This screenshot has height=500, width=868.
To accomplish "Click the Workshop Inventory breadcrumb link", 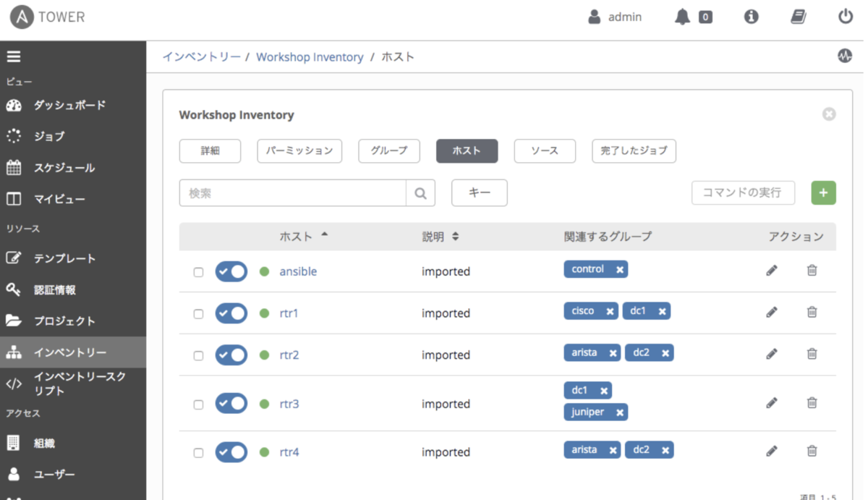I will click(310, 56).
